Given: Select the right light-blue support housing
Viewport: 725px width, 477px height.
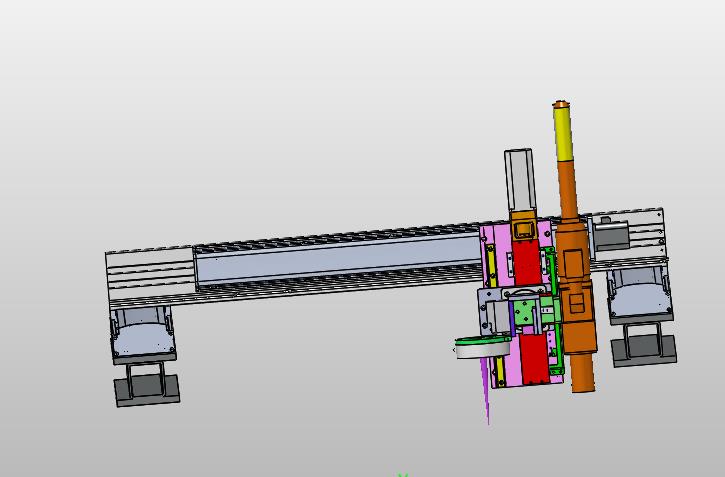Looking at the screenshot, I should pos(640,294).
